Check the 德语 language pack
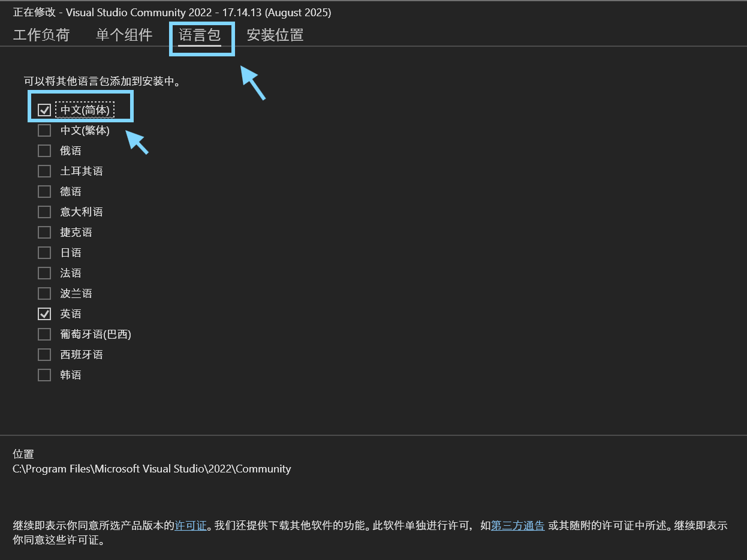This screenshot has height=560, width=747. coord(44,191)
